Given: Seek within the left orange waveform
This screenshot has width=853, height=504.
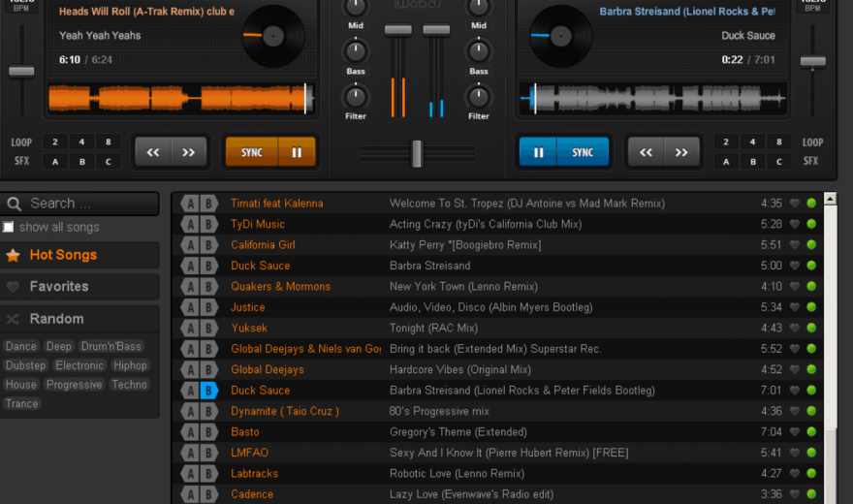Looking at the screenshot, I should [181, 99].
